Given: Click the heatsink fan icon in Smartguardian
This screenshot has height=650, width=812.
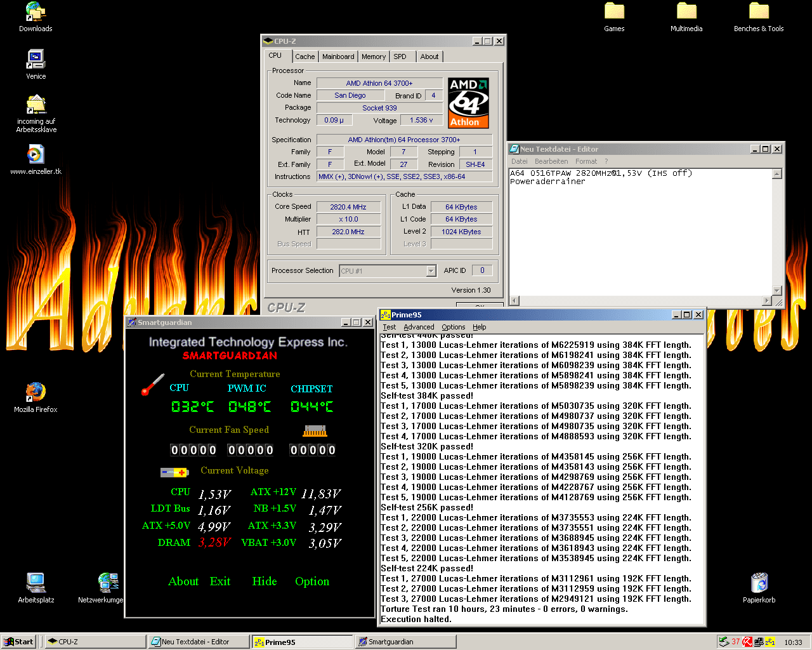Looking at the screenshot, I should pos(315,431).
